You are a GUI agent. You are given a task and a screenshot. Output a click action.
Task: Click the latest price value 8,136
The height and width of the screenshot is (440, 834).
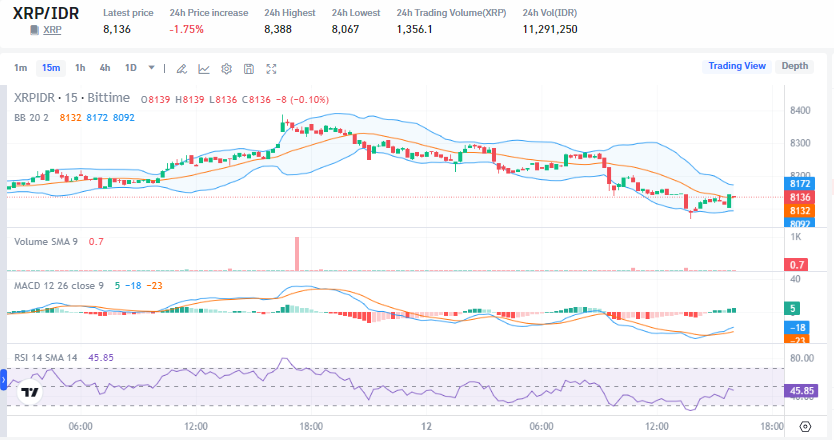pyautogui.click(x=117, y=29)
